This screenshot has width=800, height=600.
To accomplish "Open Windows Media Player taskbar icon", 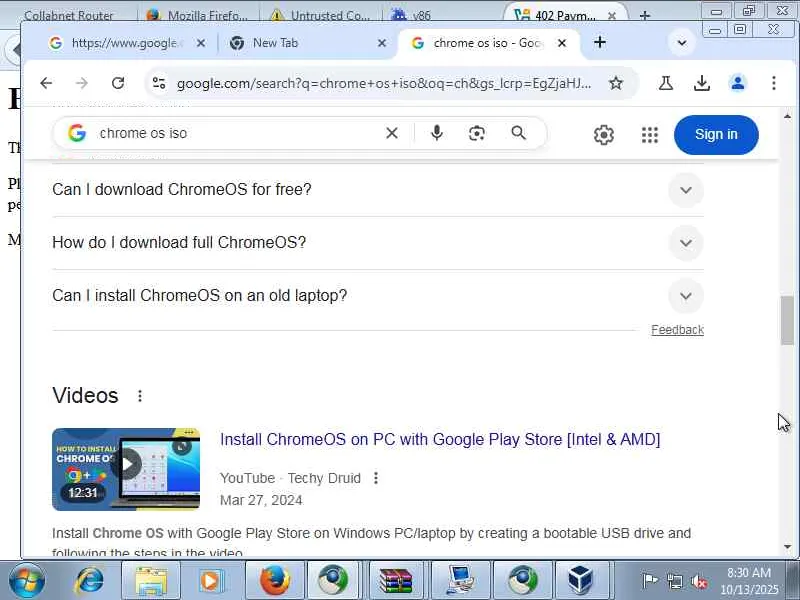I will pos(211,581).
